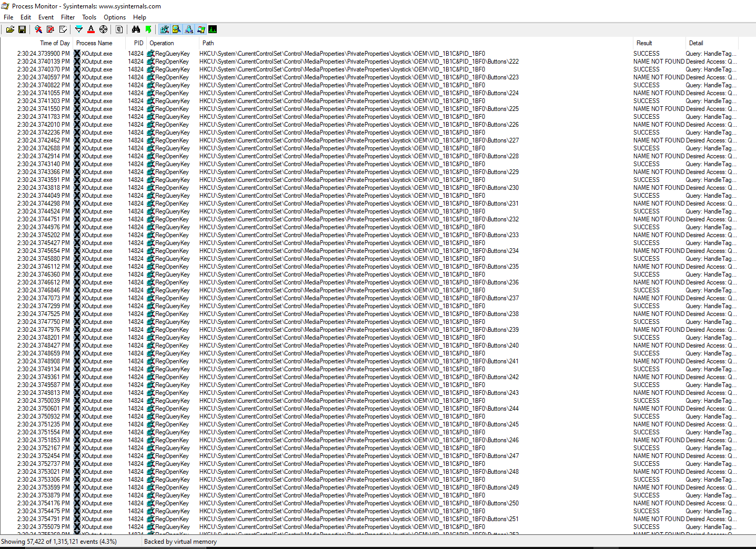Open the Highlight dialog via underlined A icon

[91, 29]
